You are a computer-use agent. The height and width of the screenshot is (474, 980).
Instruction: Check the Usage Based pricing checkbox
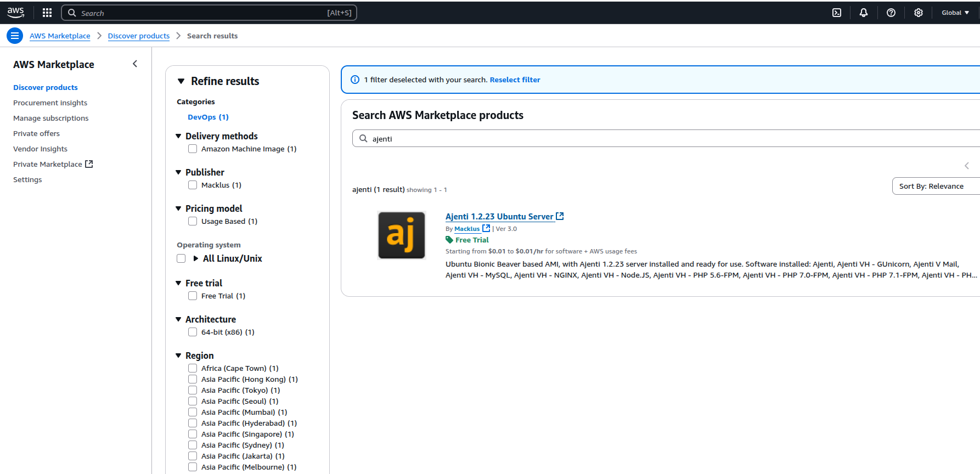pos(193,221)
